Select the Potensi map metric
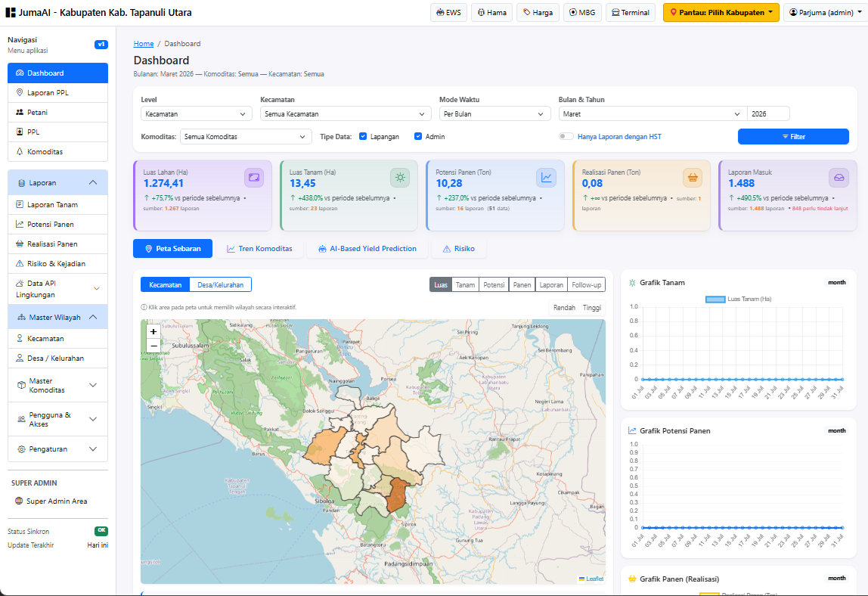The height and width of the screenshot is (596, 868). pyautogui.click(x=494, y=284)
